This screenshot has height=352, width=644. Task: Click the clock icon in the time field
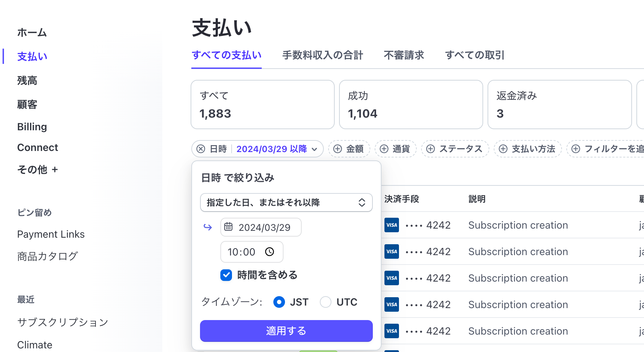[x=270, y=251]
